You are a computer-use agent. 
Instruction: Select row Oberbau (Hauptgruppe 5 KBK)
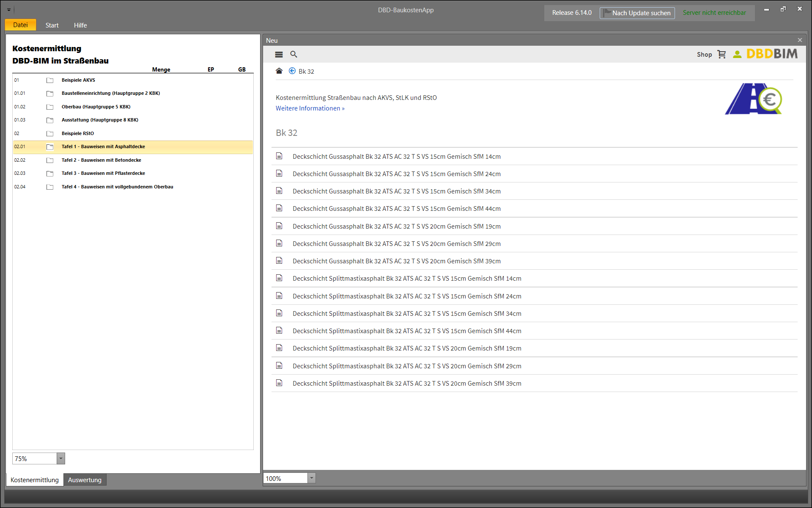point(133,107)
